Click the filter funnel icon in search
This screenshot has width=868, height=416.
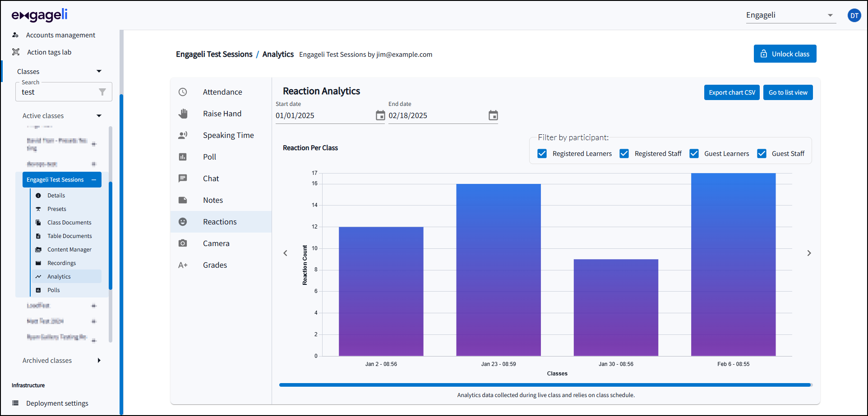pos(102,92)
